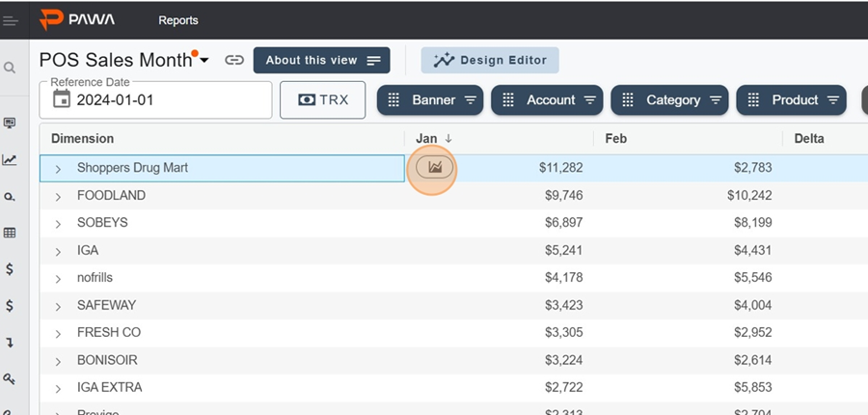This screenshot has width=868, height=415.
Task: Open the Category filter
Action: pyautogui.click(x=669, y=100)
